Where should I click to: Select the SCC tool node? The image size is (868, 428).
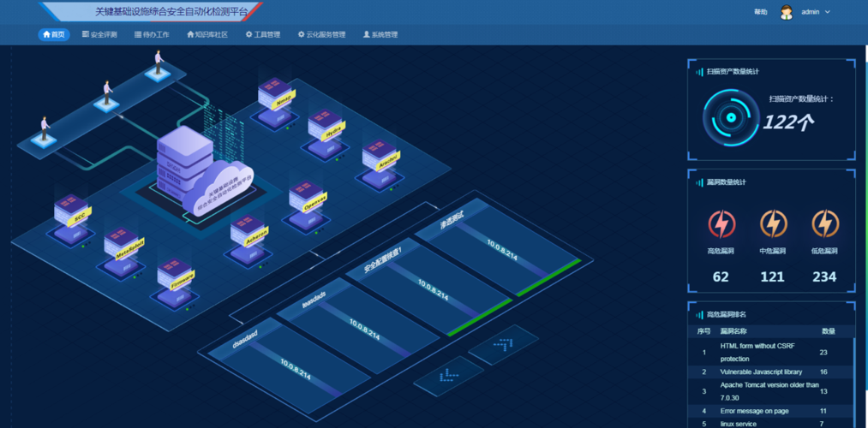click(x=71, y=221)
